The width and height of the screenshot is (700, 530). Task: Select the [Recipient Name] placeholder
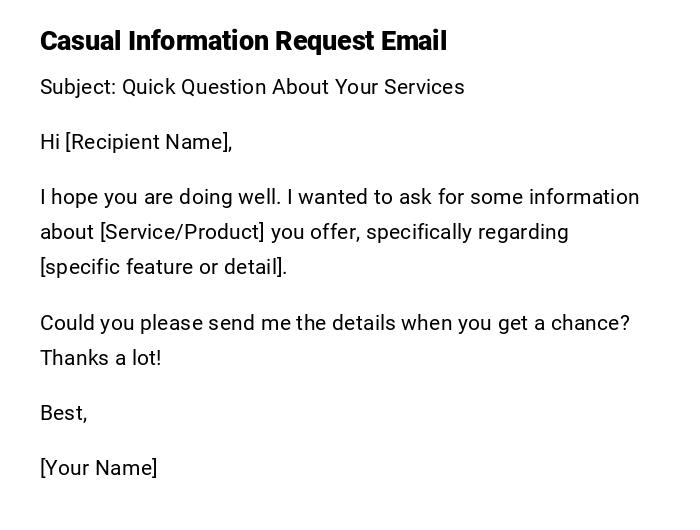[x=148, y=142]
